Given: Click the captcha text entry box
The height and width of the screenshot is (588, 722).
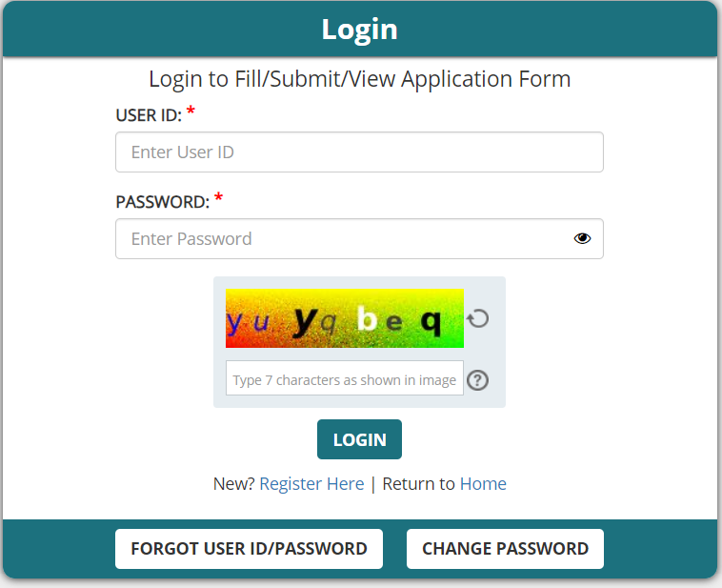Looking at the screenshot, I should pos(345,378).
